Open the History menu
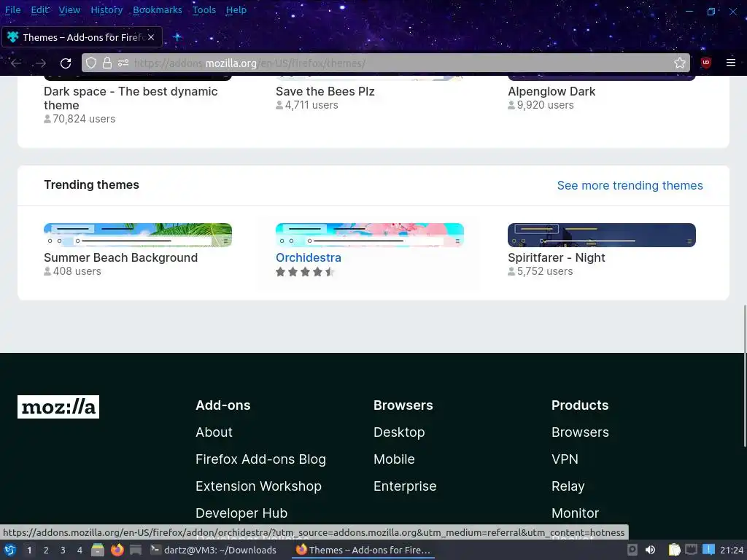This screenshot has height=560, width=747. [107, 9]
